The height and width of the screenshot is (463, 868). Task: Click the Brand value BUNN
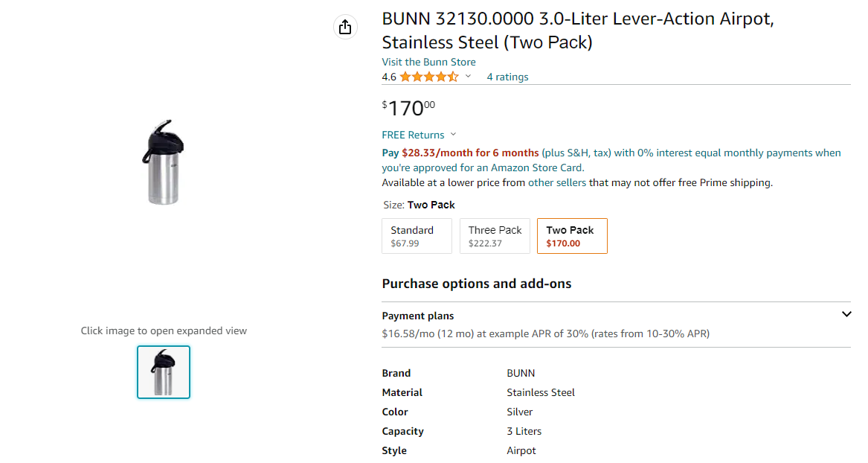pos(521,373)
